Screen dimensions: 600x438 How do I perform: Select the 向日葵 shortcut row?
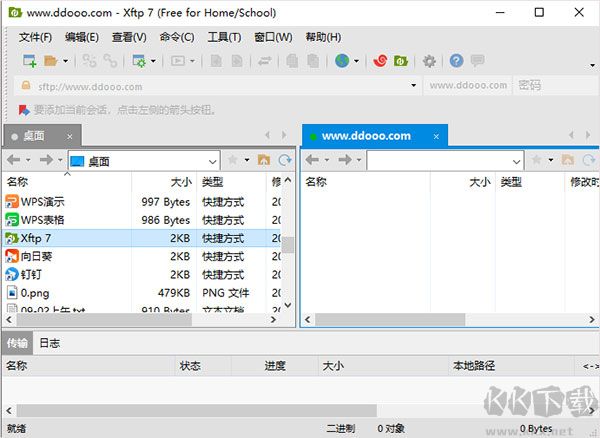(142, 256)
